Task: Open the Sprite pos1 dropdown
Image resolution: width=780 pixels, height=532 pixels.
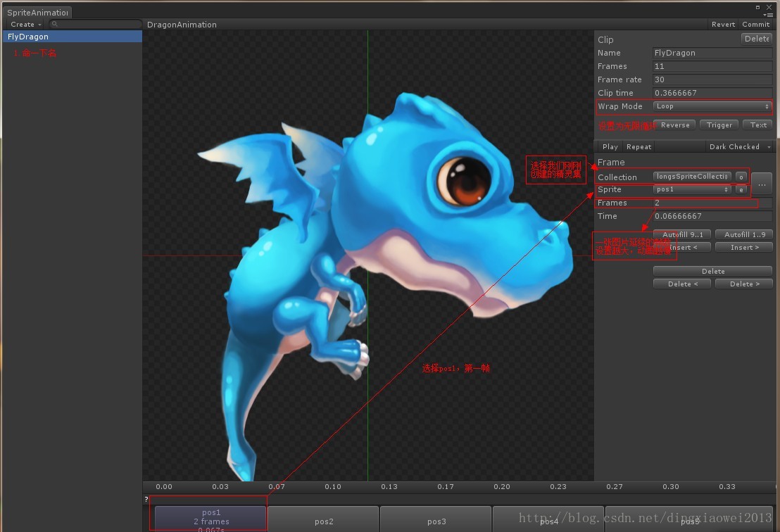Action: coord(692,189)
